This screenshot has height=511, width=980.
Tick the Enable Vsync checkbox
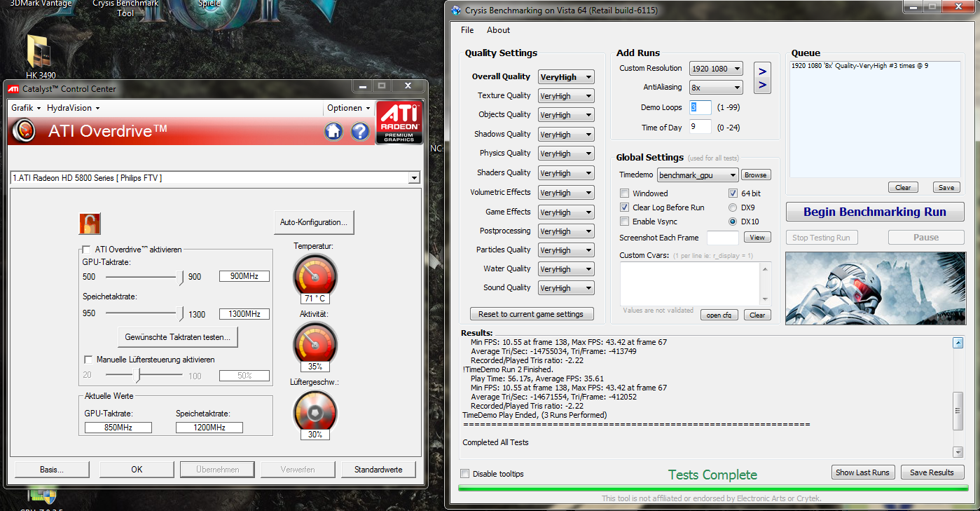[x=624, y=222]
